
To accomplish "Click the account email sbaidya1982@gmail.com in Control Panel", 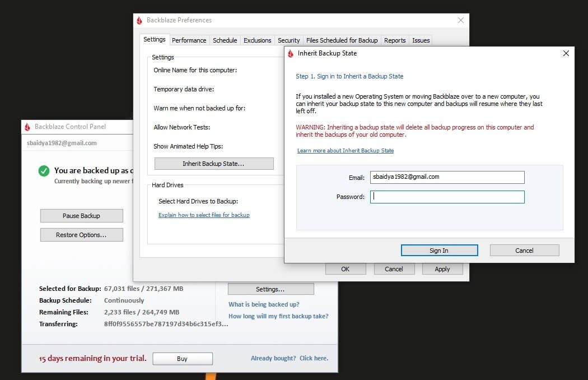I will (62, 143).
